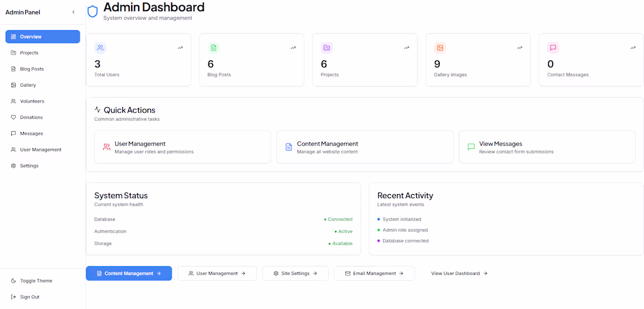
Task: Sign Out of the admin panel
Action: (x=29, y=297)
